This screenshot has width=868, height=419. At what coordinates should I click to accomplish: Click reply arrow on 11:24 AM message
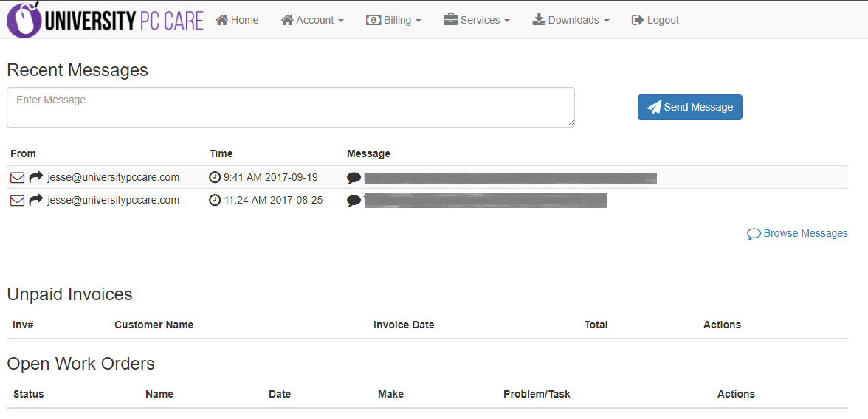click(36, 200)
